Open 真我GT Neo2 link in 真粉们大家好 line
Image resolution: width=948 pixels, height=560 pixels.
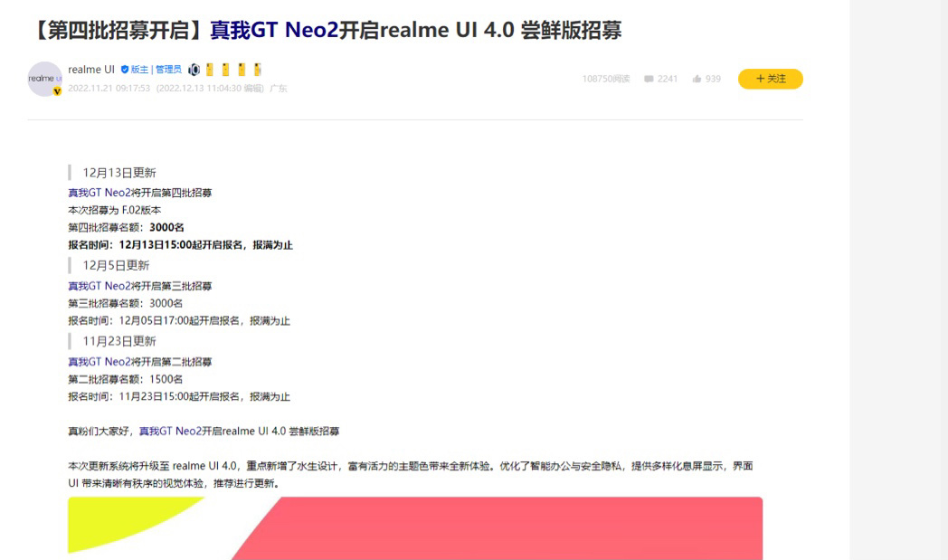(170, 432)
